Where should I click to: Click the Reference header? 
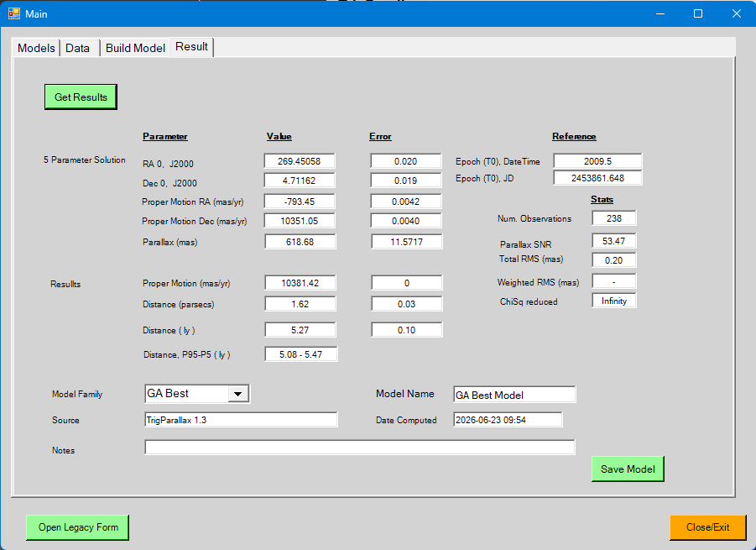tap(574, 137)
